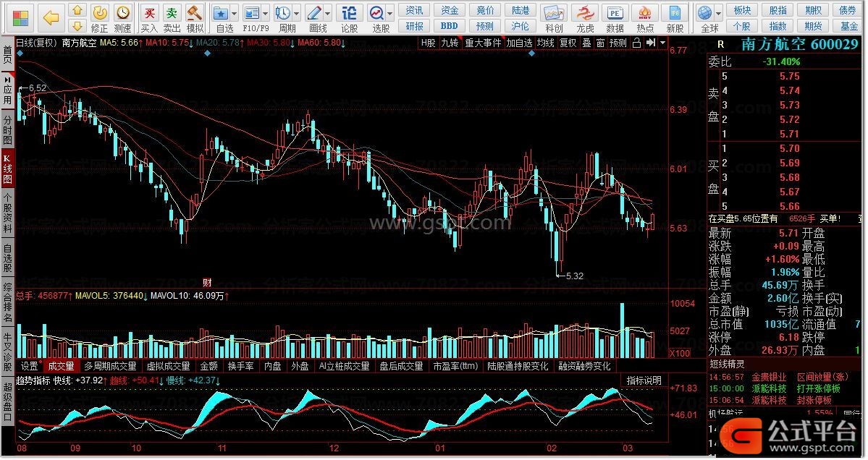Toggle the 复权 price adjustment option

coord(568,43)
